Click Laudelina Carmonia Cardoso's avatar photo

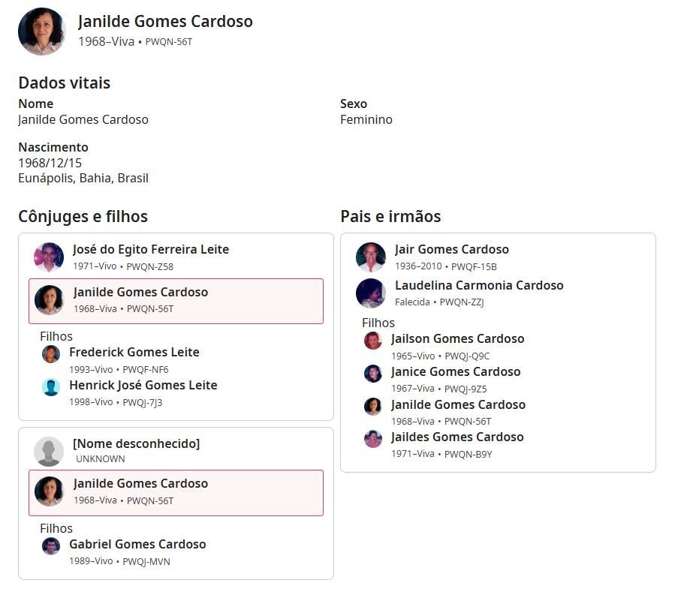371,293
